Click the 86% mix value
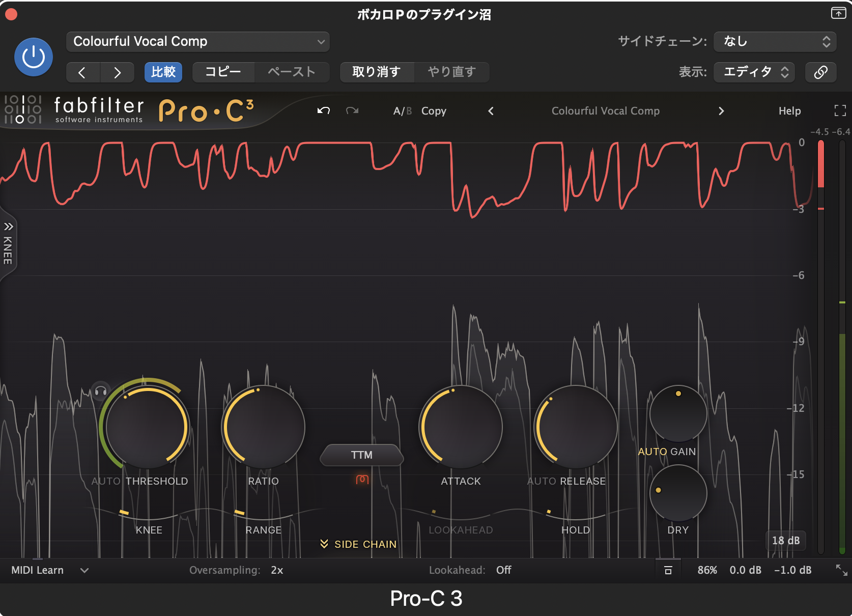Image resolution: width=852 pixels, height=616 pixels. [x=707, y=570]
